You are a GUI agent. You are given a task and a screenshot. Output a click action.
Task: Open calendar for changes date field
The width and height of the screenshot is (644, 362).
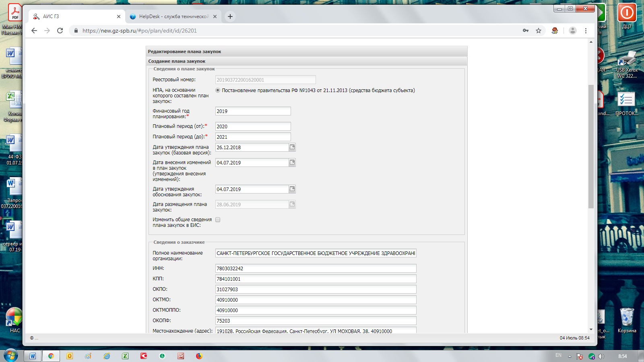click(292, 162)
